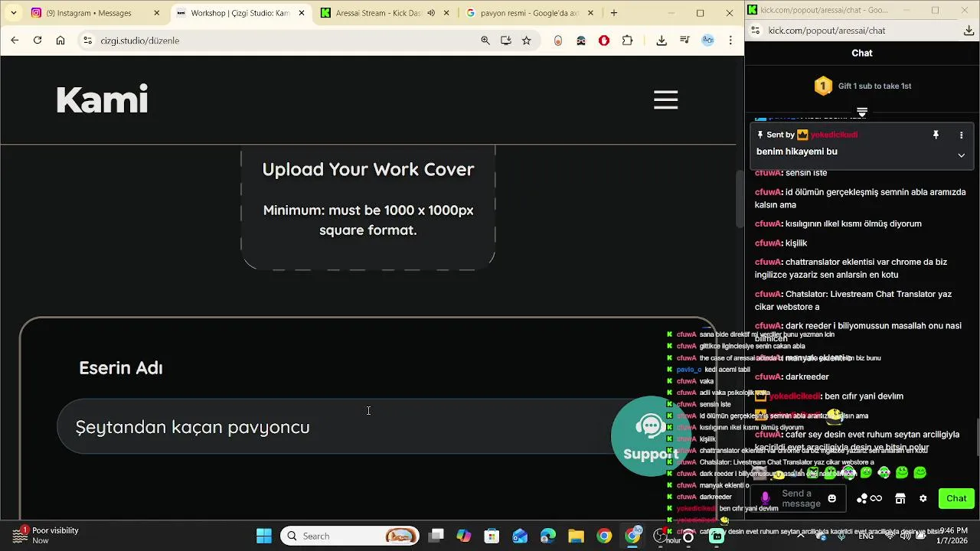This screenshot has height=551, width=980.
Task: Expand the pinned message chevron
Action: (961, 155)
